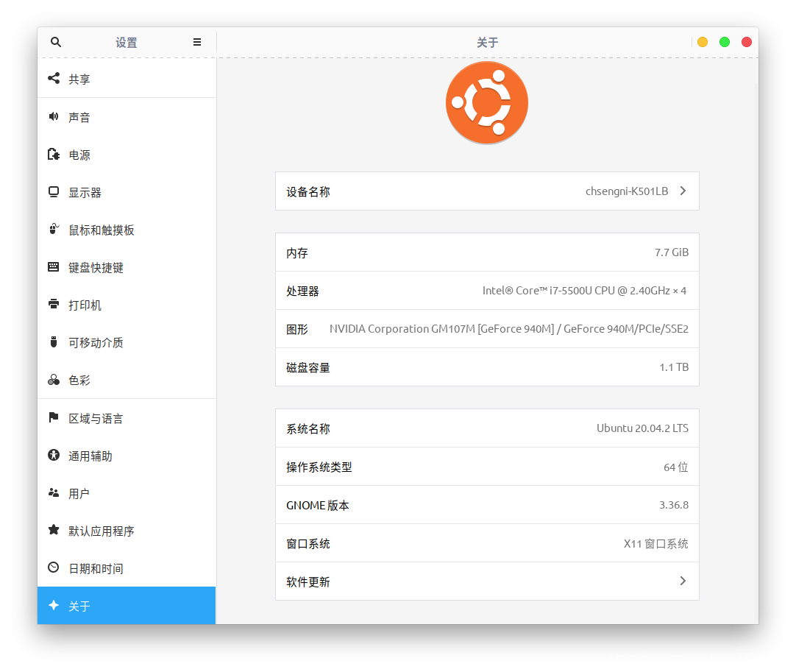Click the share icon beside 共享
Image resolution: width=796 pixels, height=672 pixels.
(54, 78)
